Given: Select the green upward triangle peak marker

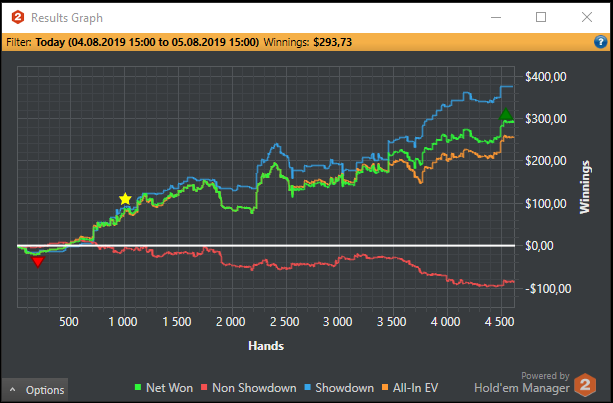Looking at the screenshot, I should coord(506,114).
